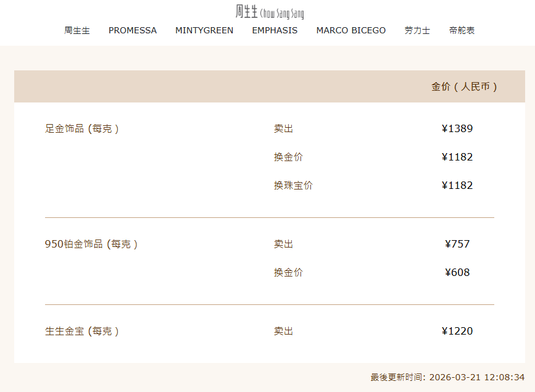Viewport: 535px width, 392px height.
Task: Click 卖出 label in 生生金宝 row
Action: coord(283,331)
